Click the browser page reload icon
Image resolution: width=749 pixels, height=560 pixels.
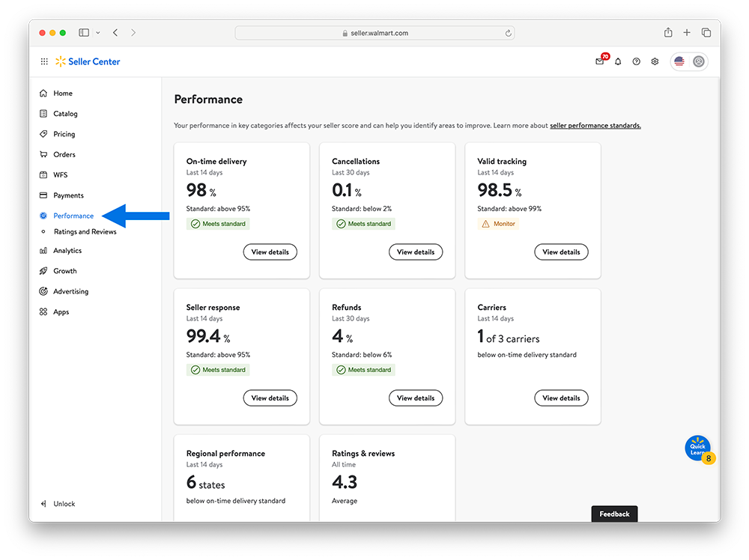pos(509,33)
